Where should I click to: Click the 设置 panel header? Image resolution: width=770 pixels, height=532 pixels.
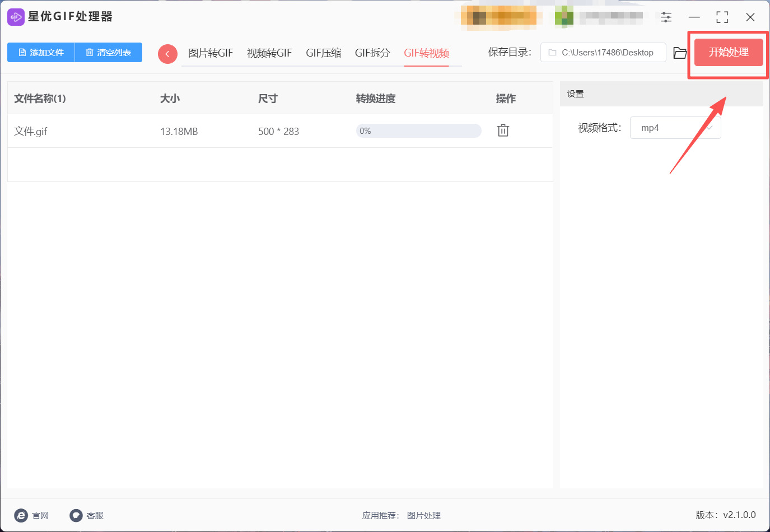[x=661, y=94]
